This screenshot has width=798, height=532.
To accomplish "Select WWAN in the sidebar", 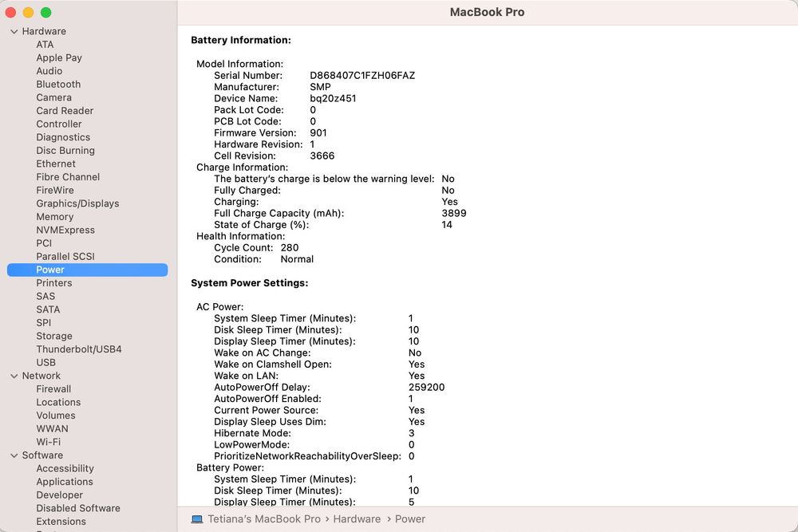I will tap(52, 429).
